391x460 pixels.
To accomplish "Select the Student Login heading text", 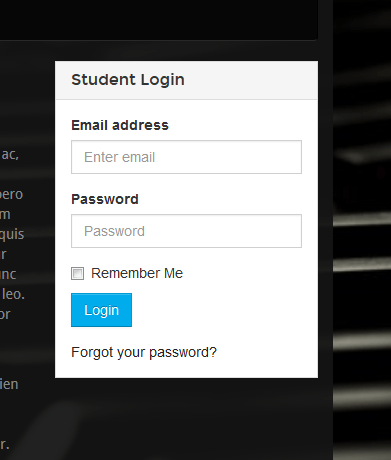I will pos(128,80).
